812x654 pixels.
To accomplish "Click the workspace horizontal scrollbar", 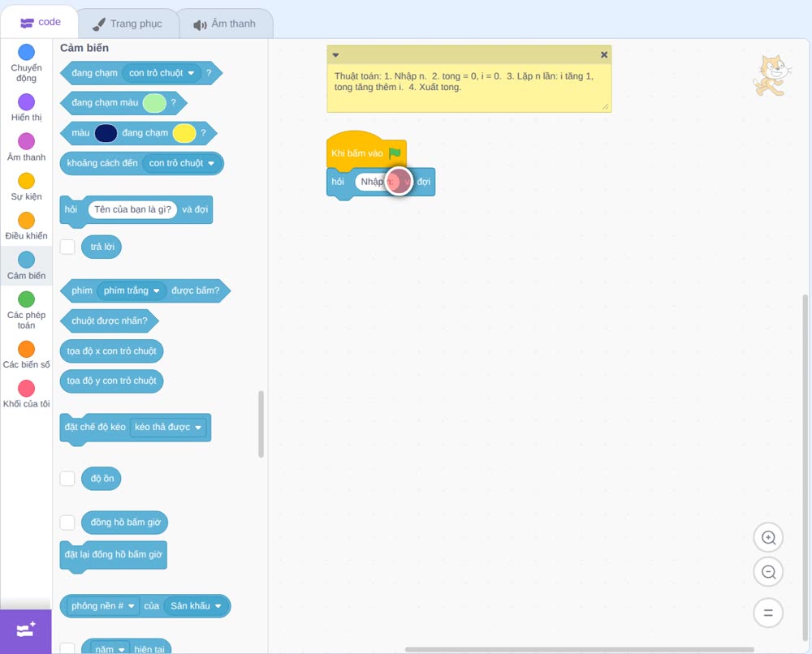I will tap(579, 649).
